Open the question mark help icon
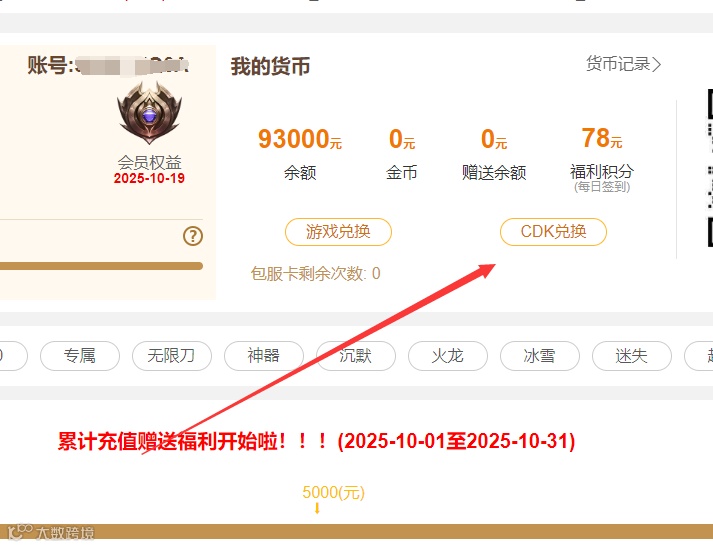 [193, 236]
